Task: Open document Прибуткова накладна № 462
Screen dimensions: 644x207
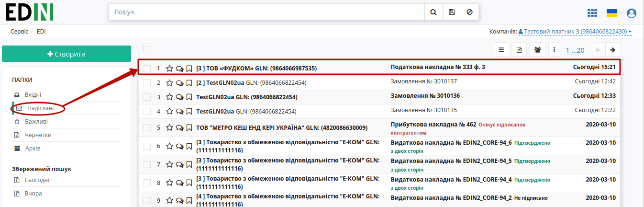Action: point(433,124)
